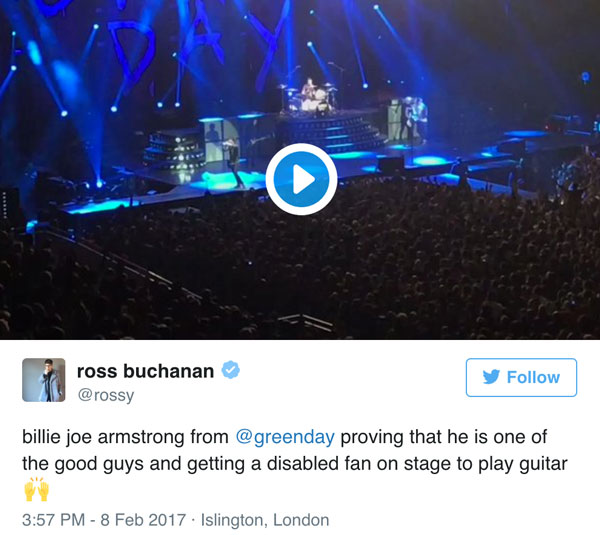Play the concert video
The height and width of the screenshot is (535, 600).
tap(301, 179)
